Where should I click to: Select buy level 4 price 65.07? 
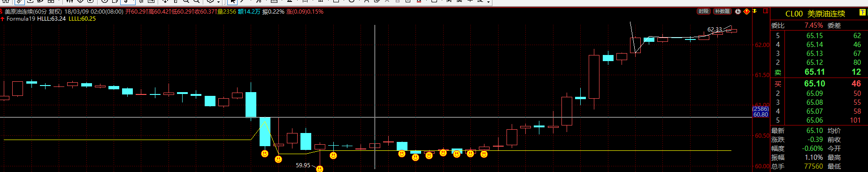[814, 111]
